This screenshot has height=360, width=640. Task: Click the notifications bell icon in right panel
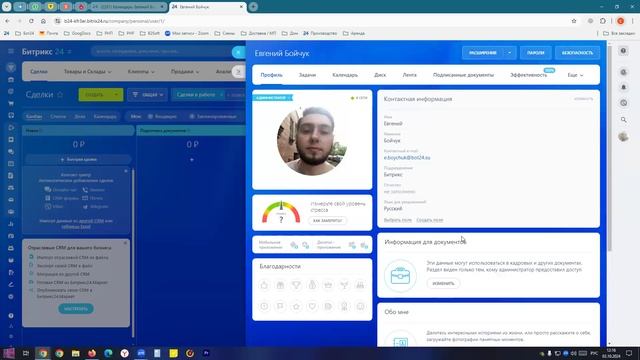[623, 87]
